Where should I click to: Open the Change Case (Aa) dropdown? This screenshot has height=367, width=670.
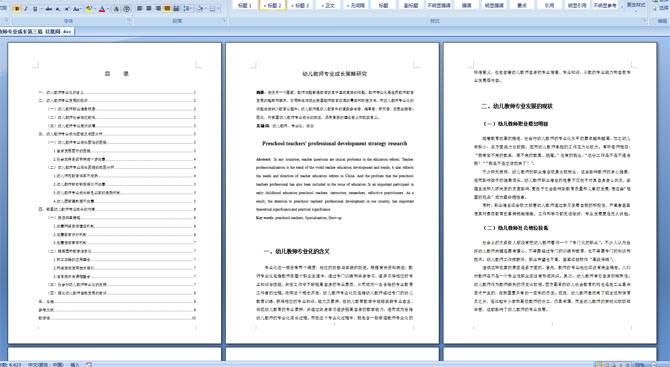pos(77,9)
